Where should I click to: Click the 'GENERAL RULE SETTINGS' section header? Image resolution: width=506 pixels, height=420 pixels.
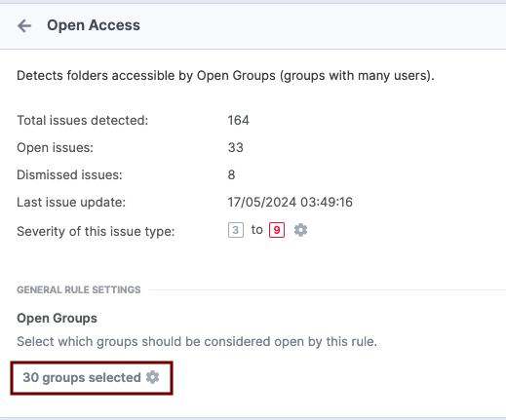click(x=79, y=289)
